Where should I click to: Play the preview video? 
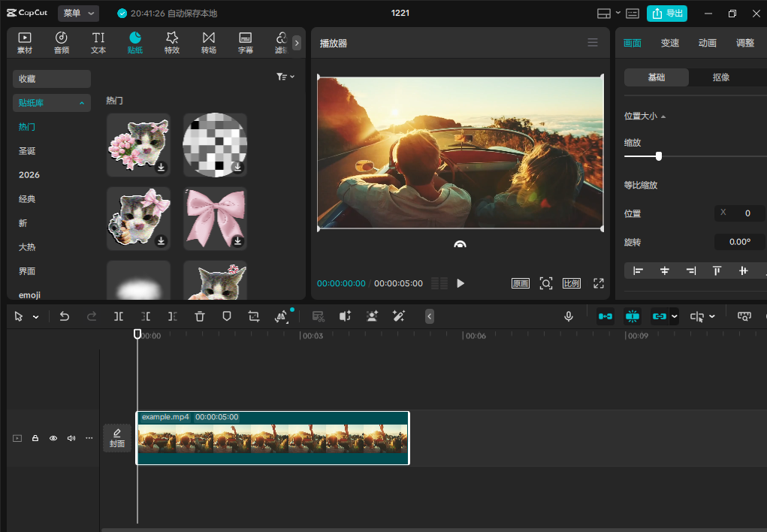[x=461, y=283]
